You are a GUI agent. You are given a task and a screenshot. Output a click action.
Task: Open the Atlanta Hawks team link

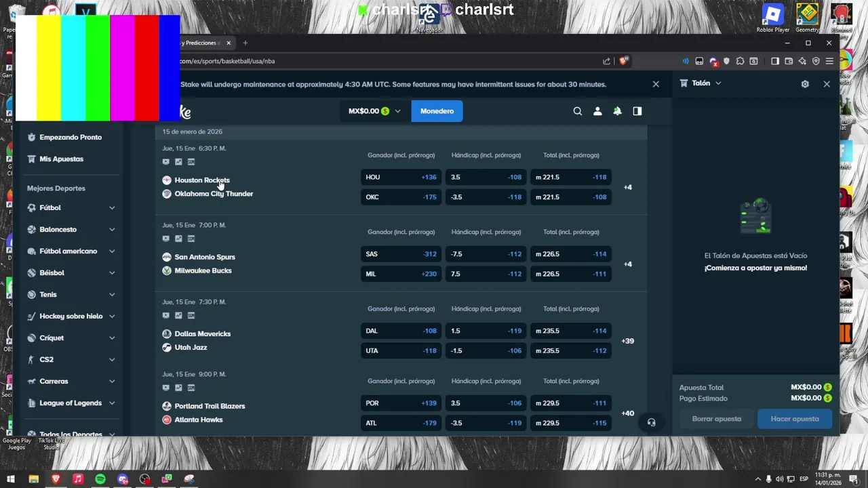pyautogui.click(x=199, y=420)
